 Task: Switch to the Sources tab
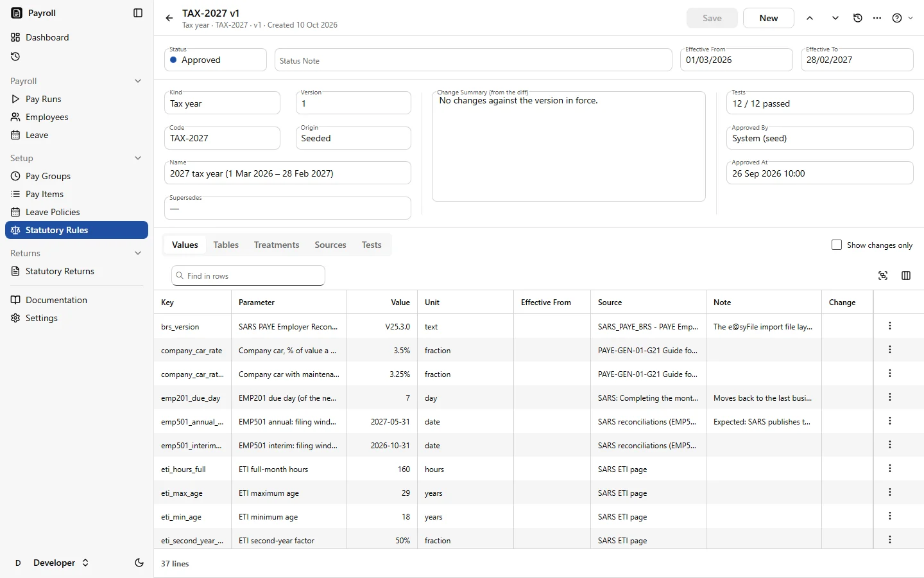pyautogui.click(x=330, y=245)
